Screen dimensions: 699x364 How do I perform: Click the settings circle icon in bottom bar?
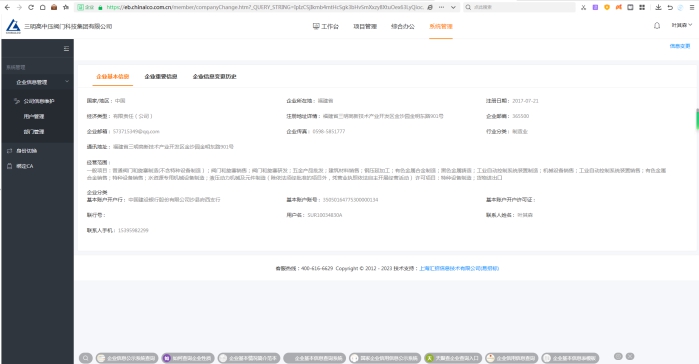click(618, 356)
